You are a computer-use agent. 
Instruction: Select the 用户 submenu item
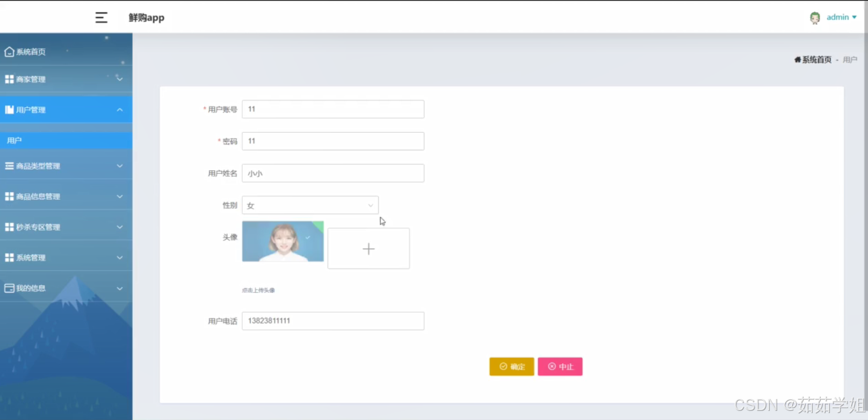(x=66, y=140)
